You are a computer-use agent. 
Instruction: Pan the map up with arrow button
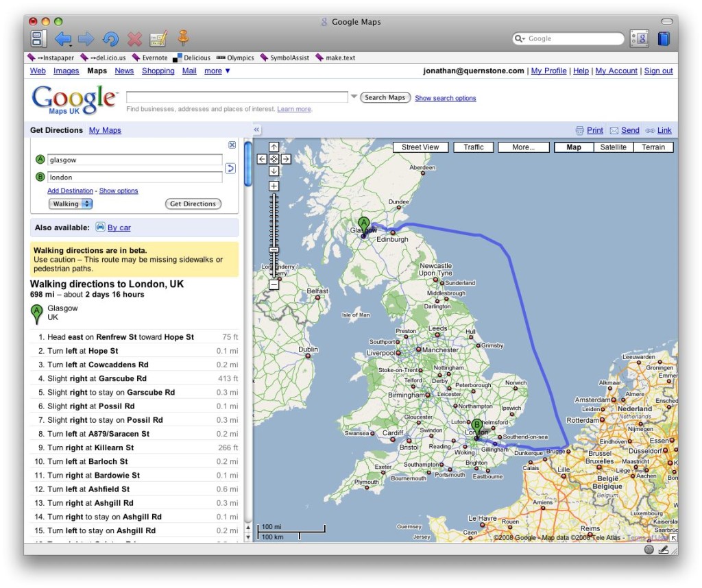[x=274, y=147]
